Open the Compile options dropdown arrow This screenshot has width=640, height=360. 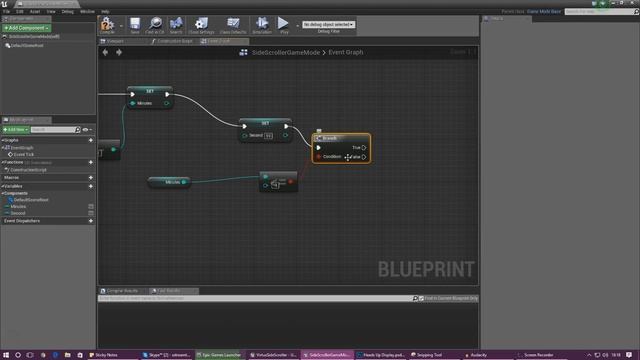[x=121, y=26]
